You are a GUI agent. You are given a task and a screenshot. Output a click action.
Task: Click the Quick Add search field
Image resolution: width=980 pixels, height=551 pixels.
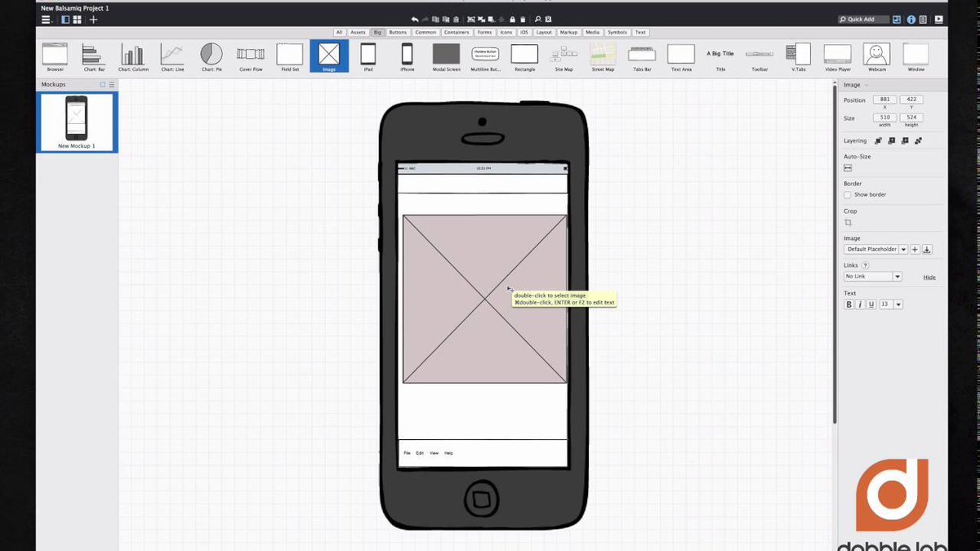pos(864,19)
